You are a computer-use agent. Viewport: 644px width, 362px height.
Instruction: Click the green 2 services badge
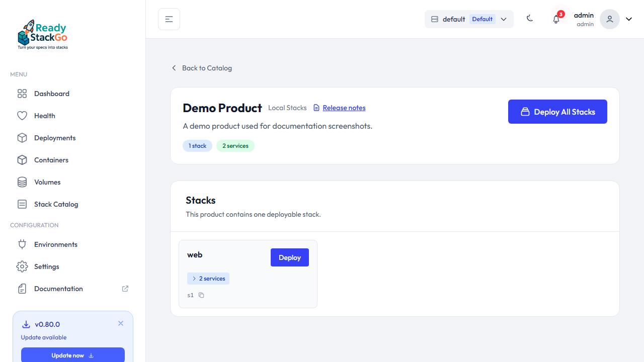[235, 146]
